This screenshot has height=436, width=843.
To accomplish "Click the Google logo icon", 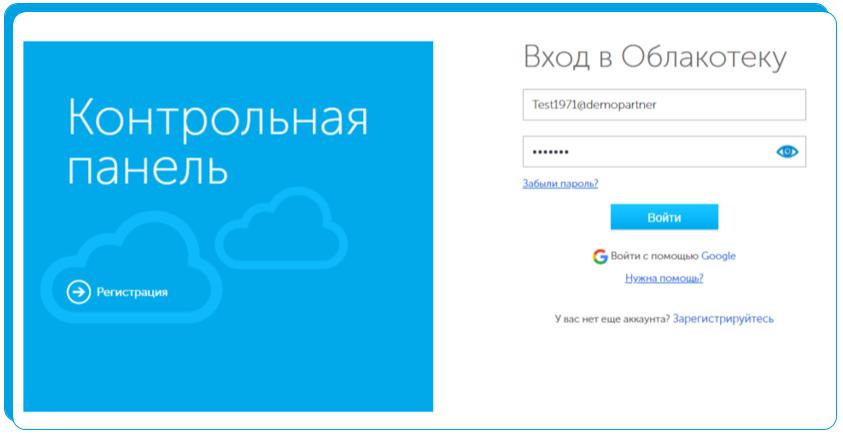I will coord(600,256).
